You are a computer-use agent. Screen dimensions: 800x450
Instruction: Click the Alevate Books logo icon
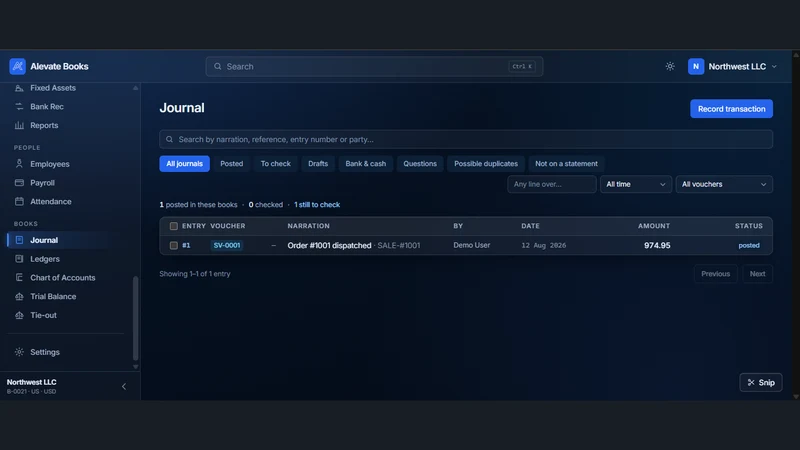tap(17, 66)
